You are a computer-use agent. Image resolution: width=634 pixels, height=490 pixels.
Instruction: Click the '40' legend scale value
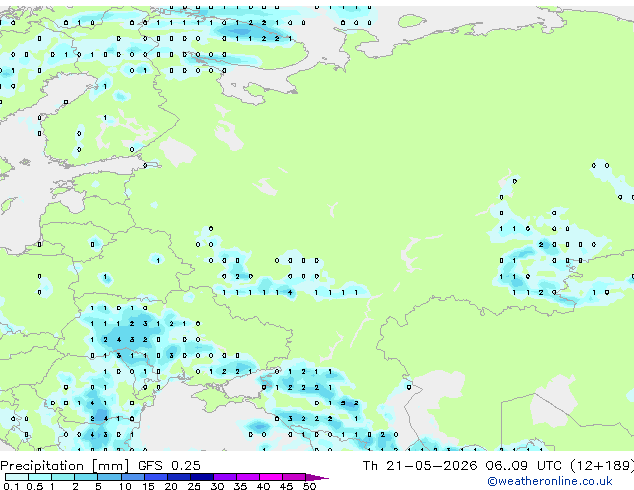(x=263, y=486)
